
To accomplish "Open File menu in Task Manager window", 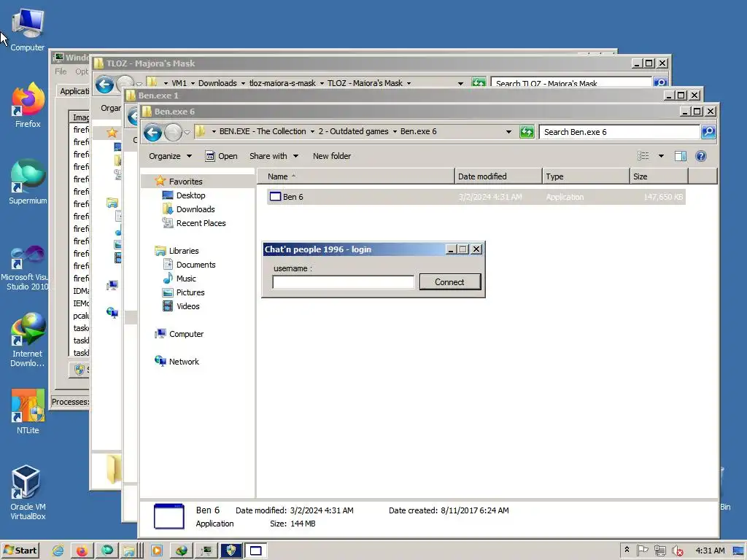I will point(61,71).
